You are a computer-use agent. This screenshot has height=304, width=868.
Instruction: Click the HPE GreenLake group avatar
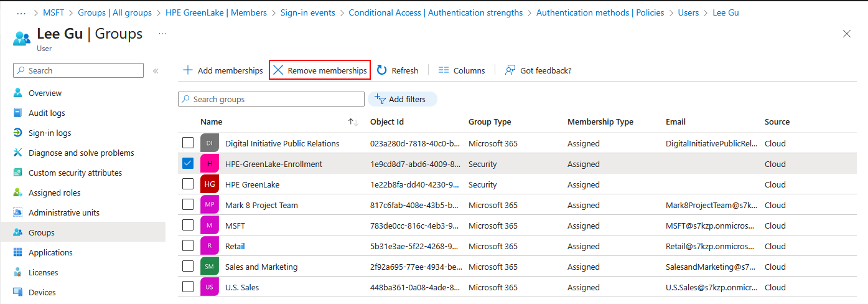coord(209,184)
